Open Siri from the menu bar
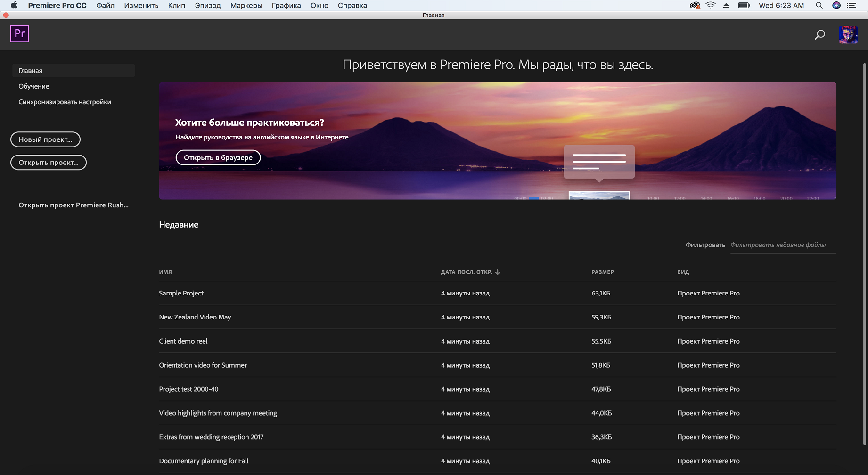 point(836,5)
